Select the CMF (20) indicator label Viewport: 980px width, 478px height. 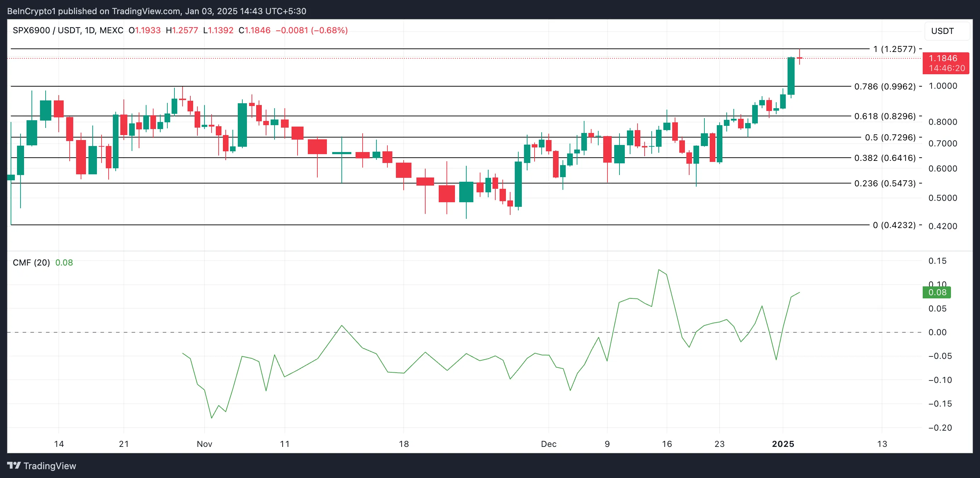[x=31, y=262]
